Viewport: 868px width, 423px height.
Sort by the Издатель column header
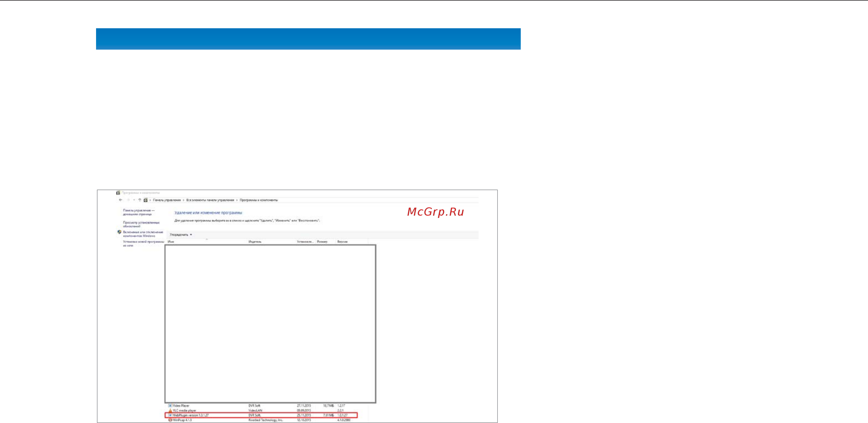[255, 242]
